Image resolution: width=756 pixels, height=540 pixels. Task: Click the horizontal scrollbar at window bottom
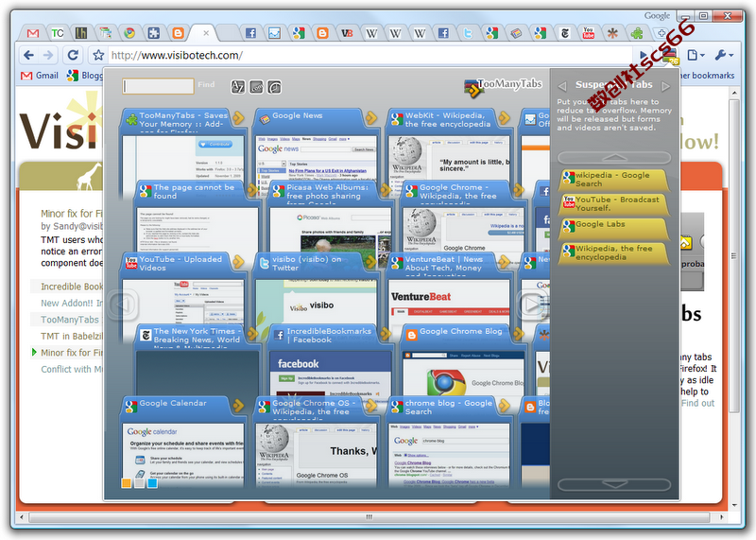pos(369,517)
